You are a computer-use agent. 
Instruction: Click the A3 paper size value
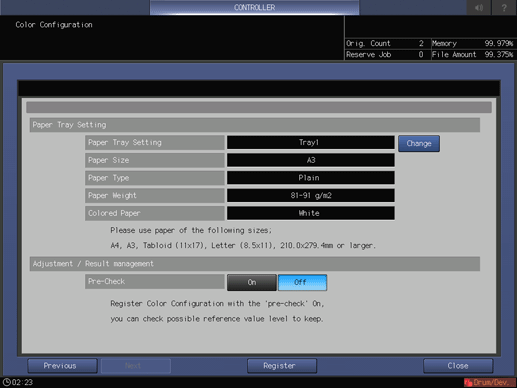311,160
